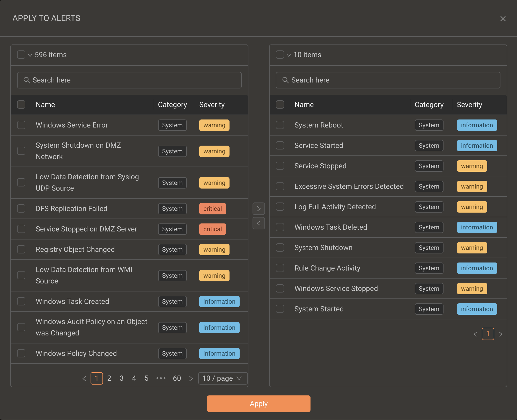Click Low Data Detection from Syslog UDP Source
This screenshot has height=420, width=517.
tap(87, 182)
